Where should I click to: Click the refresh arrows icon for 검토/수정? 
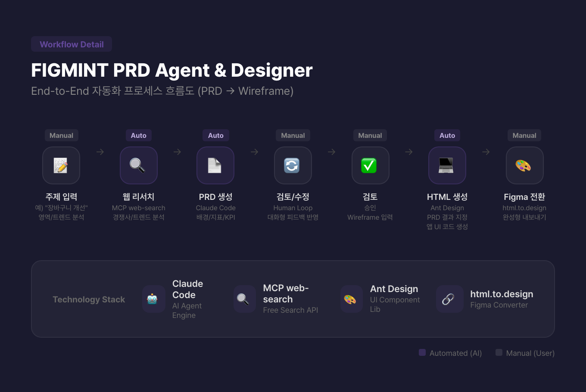click(293, 165)
